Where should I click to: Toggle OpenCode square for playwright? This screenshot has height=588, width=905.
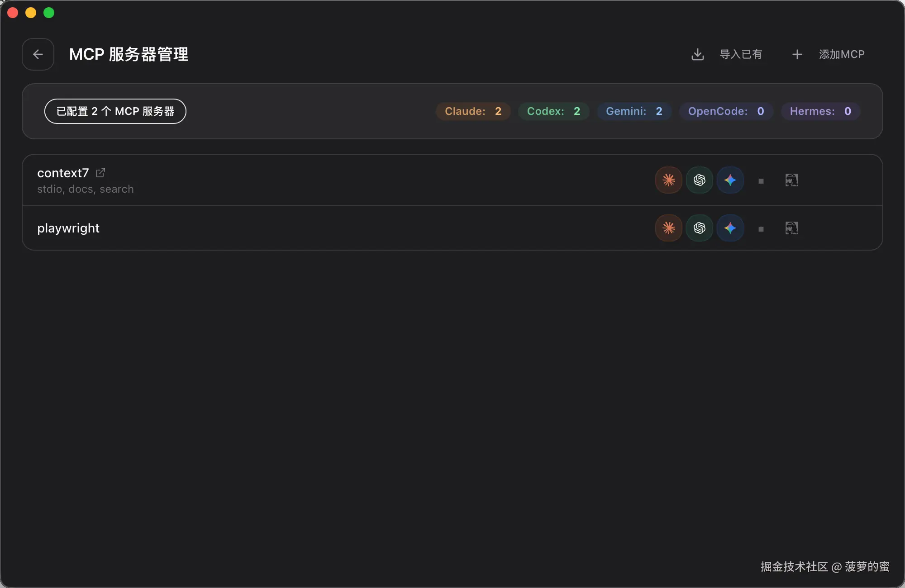[x=761, y=229]
